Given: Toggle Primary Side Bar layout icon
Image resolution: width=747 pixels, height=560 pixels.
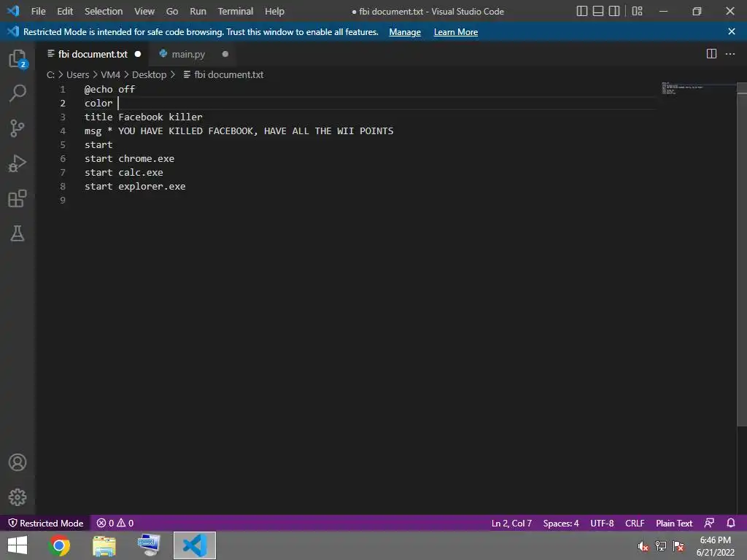Looking at the screenshot, I should pyautogui.click(x=581, y=11).
